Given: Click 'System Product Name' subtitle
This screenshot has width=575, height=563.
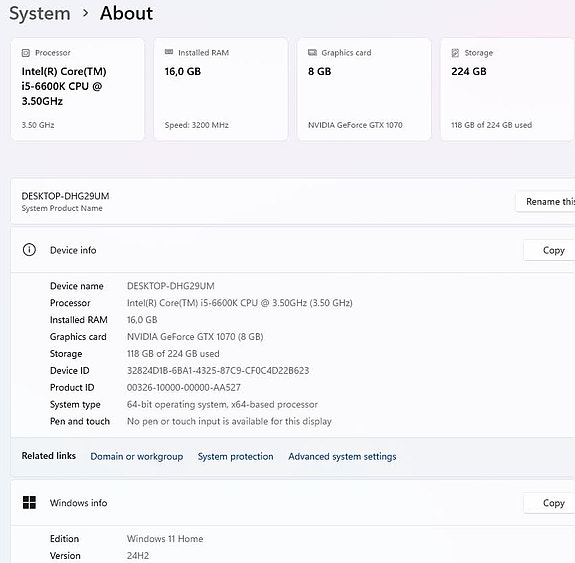Looking at the screenshot, I should [x=62, y=208].
